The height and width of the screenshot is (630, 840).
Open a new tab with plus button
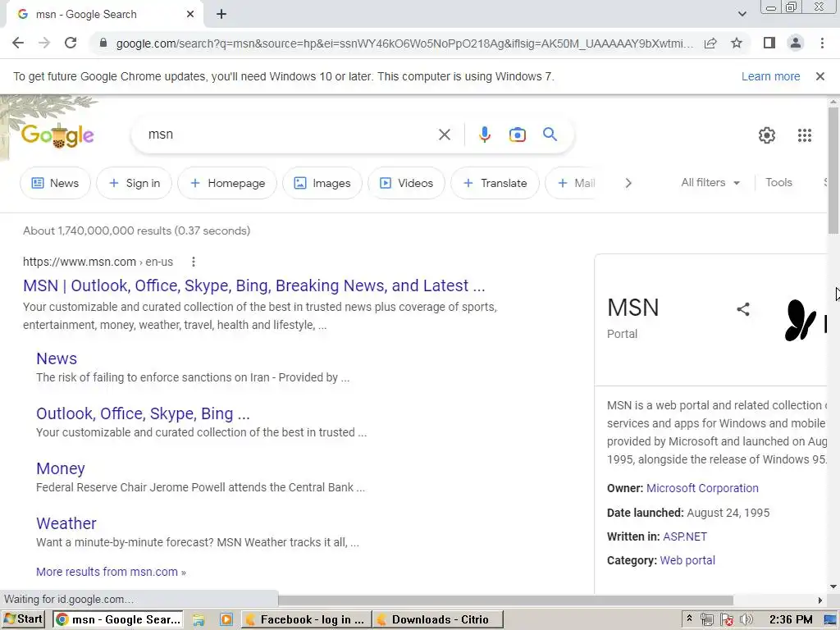[221, 15]
